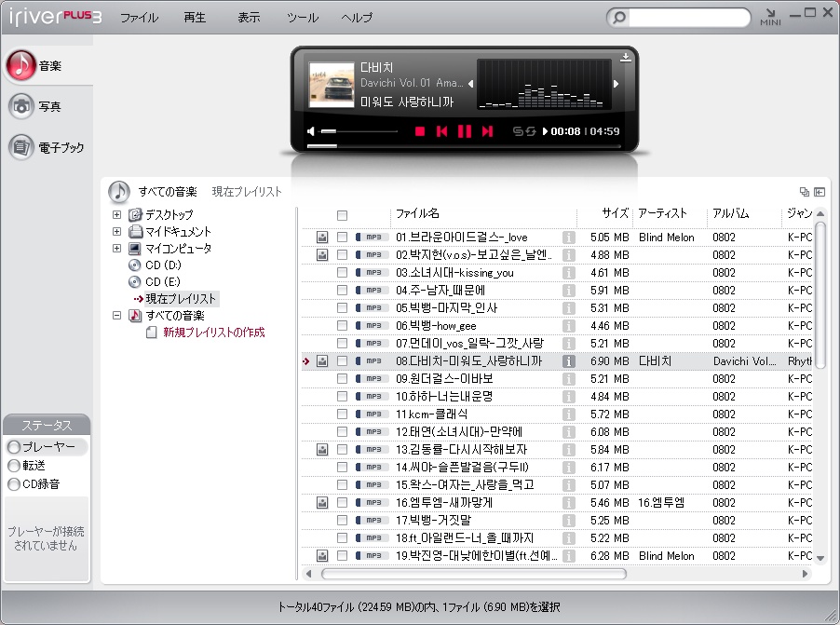Mute the speaker volume icon

tap(311, 131)
